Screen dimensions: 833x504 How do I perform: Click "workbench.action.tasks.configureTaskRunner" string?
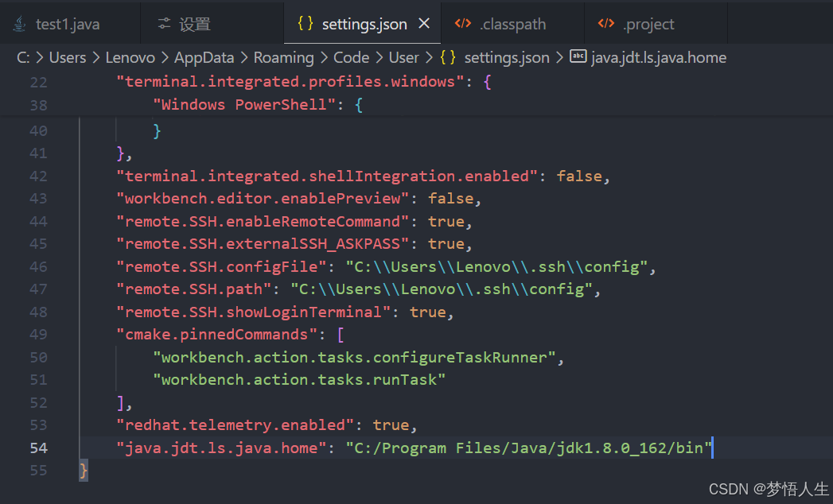click(354, 358)
